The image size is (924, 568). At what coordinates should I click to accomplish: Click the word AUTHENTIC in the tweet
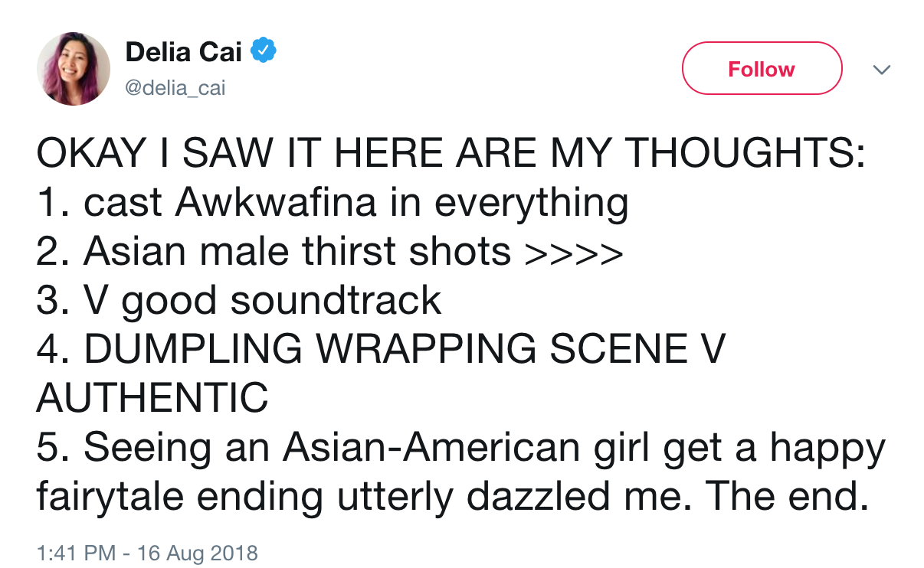[152, 397]
